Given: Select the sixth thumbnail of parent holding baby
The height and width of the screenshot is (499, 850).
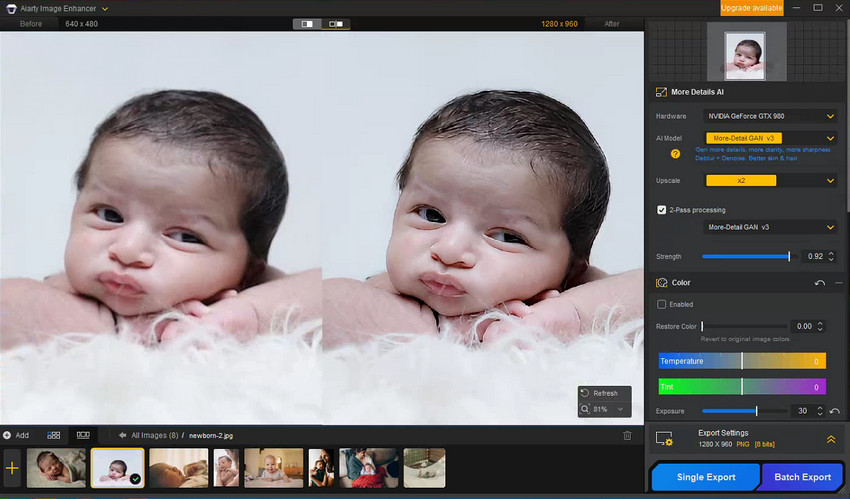Looking at the screenshot, I should (x=321, y=468).
